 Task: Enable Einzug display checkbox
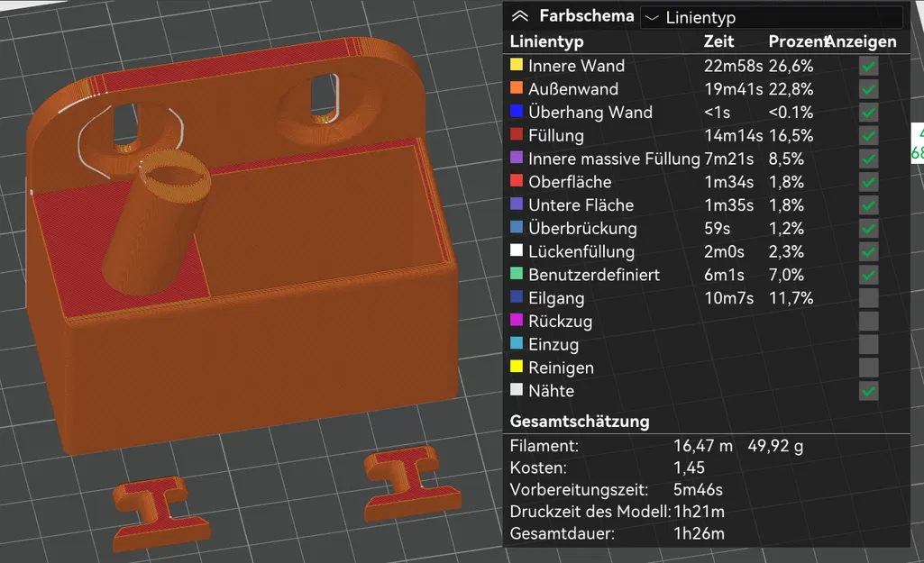tap(868, 344)
